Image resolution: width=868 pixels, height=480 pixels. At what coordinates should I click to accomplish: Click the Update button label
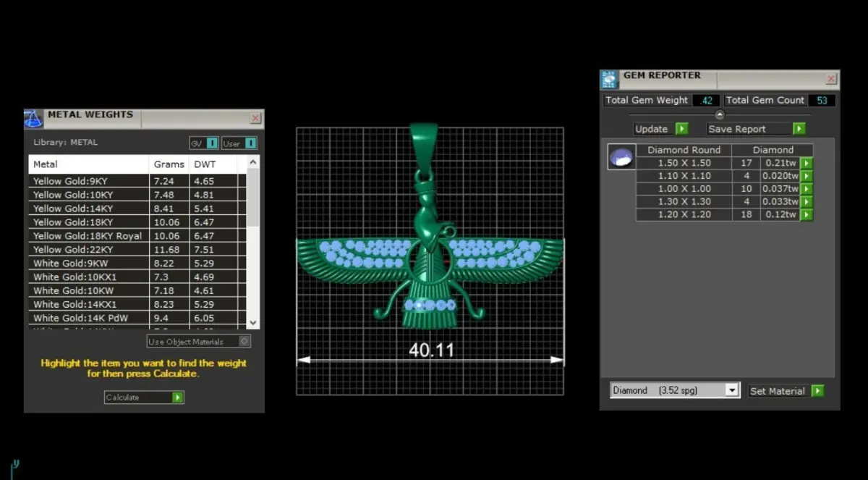click(x=651, y=129)
